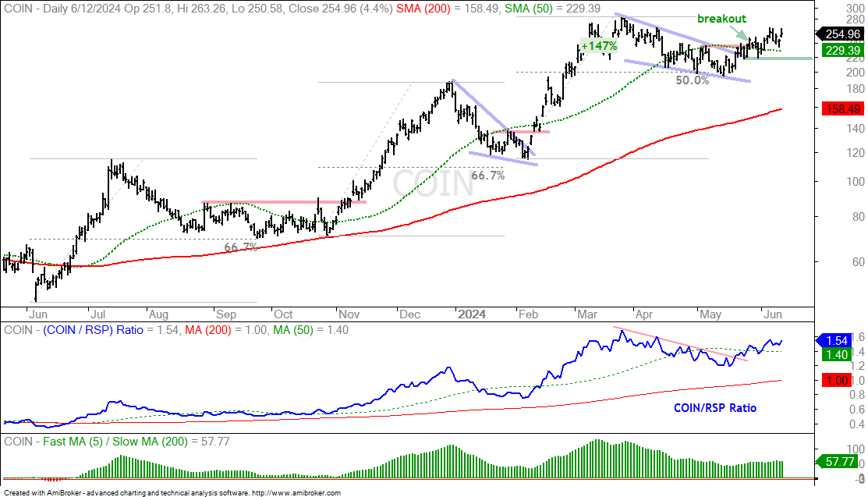This screenshot has width=868, height=497.
Task: Open the amibroker.com link in footer
Action: 296,492
